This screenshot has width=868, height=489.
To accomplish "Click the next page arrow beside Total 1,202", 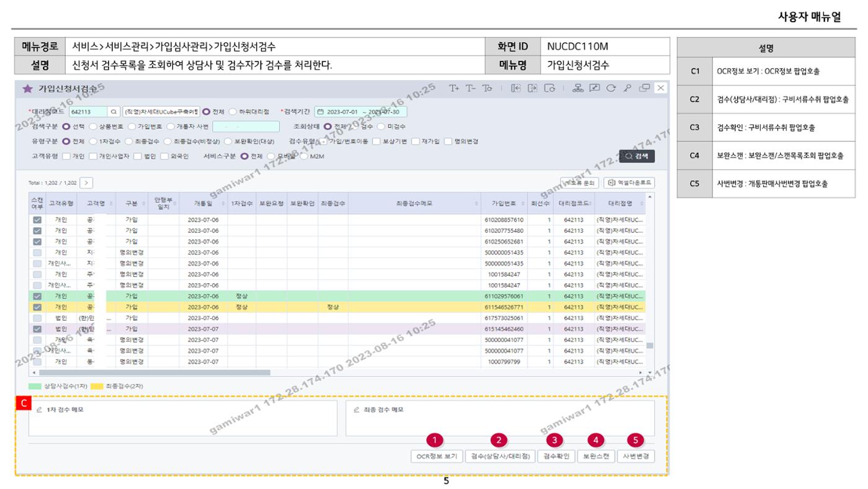I will [86, 182].
